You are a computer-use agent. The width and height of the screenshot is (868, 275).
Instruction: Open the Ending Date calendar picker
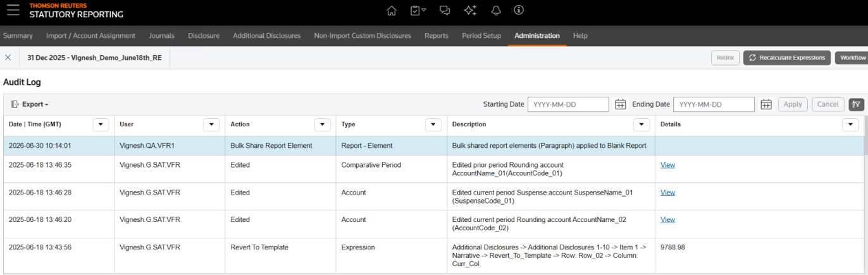coord(766,104)
